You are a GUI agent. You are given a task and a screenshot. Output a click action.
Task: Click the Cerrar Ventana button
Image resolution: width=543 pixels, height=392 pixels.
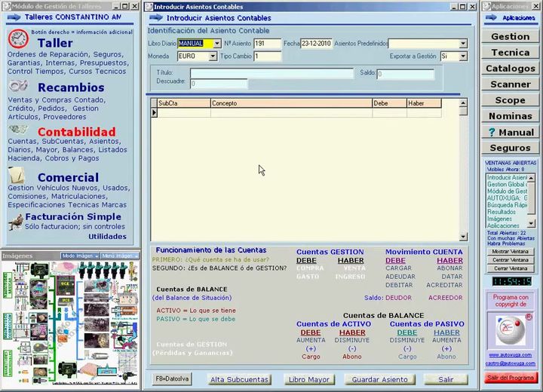[510, 268]
